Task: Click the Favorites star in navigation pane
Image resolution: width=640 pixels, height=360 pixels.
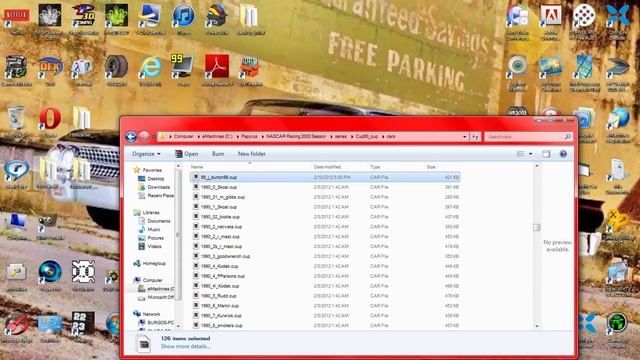Action: [137, 170]
